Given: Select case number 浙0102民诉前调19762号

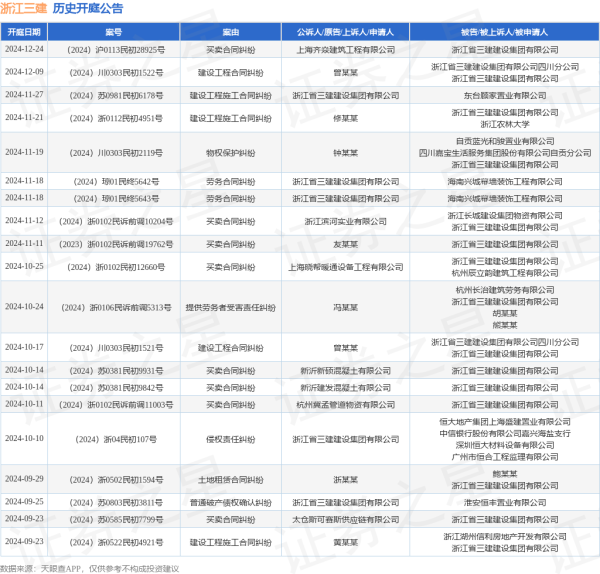Looking at the screenshot, I should pos(116,244).
